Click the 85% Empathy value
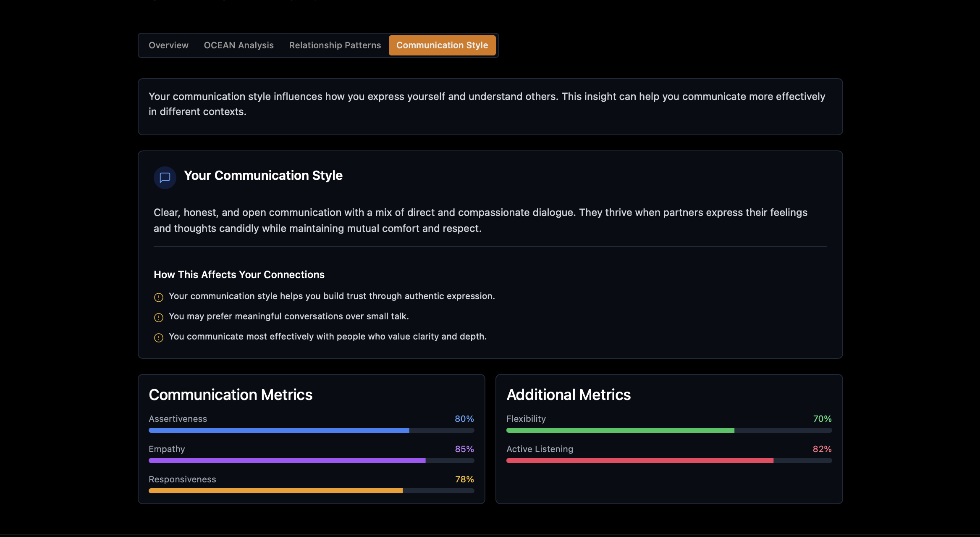 coord(464,449)
